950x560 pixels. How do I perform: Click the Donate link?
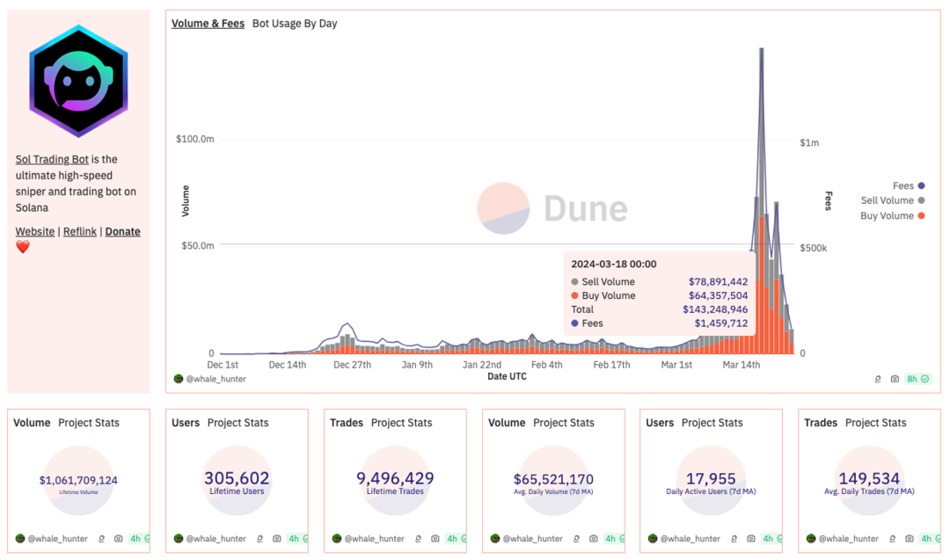tap(122, 231)
